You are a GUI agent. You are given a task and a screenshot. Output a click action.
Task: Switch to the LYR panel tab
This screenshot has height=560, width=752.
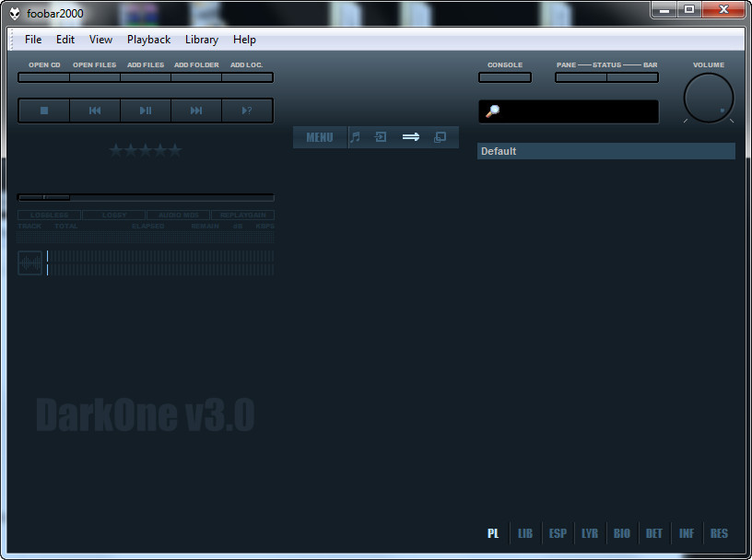pos(590,533)
